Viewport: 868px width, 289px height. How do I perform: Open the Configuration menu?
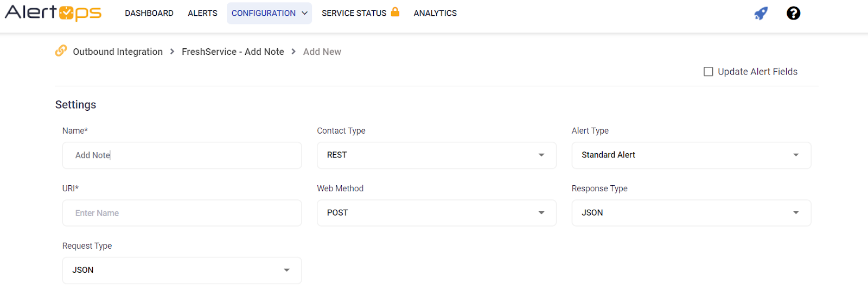point(269,13)
